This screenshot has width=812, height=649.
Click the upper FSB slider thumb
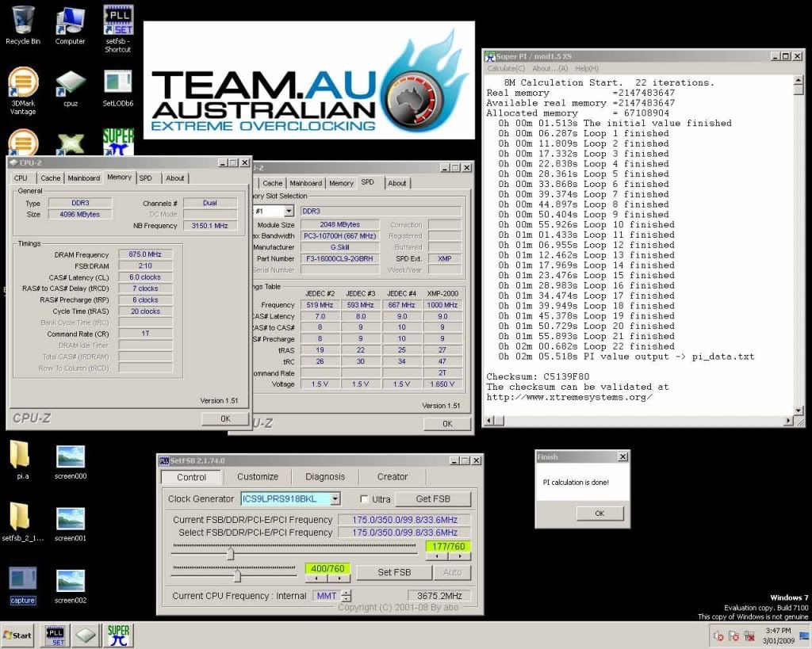click(231, 554)
